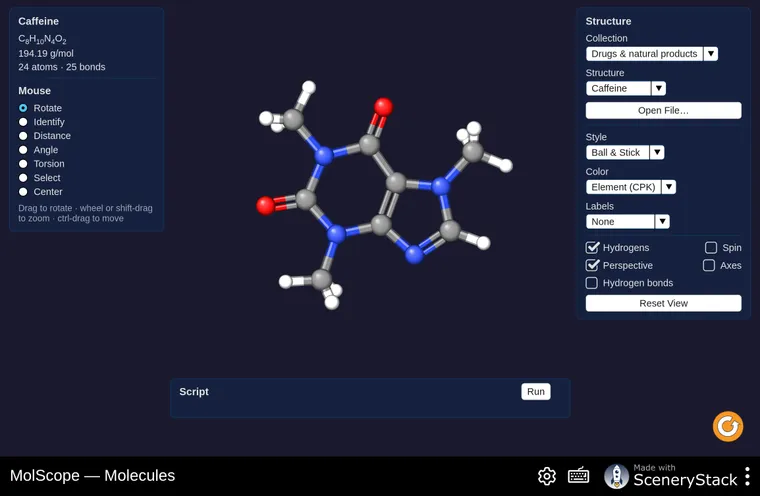Screen dimensions: 760x496
Task: Click the orange reset-all button
Action: 728,427
